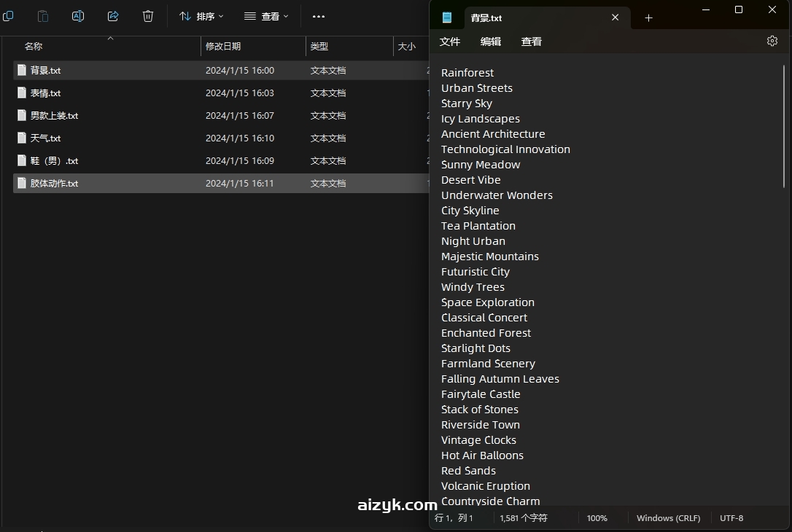Expand the 排序 sort dropdown
792x532 pixels.
point(202,16)
